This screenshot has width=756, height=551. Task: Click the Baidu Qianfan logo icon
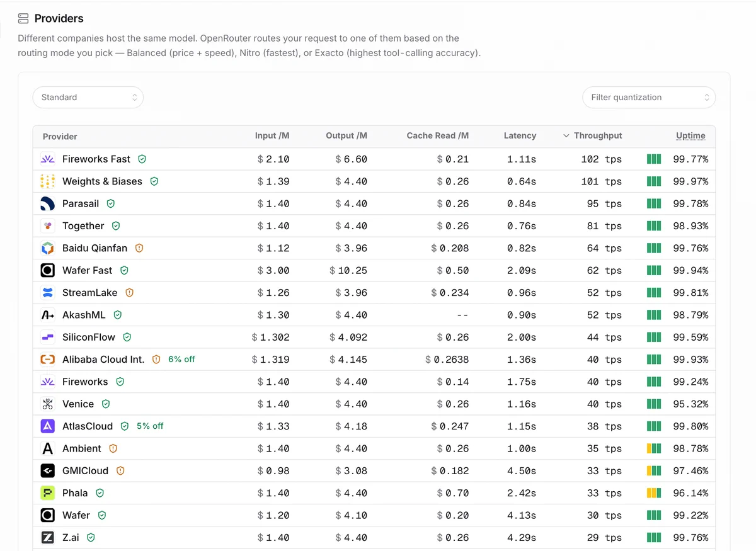tap(48, 248)
